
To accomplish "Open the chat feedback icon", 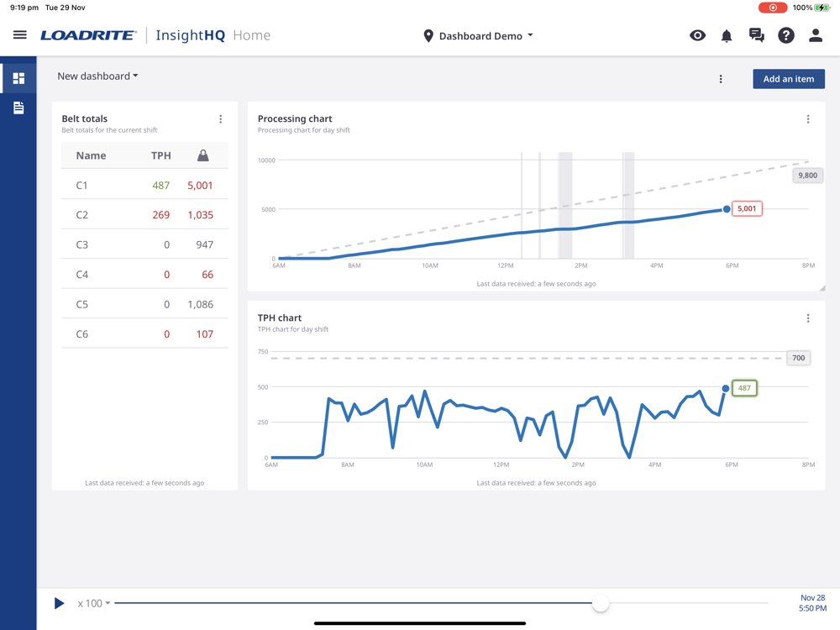I will 757,35.
